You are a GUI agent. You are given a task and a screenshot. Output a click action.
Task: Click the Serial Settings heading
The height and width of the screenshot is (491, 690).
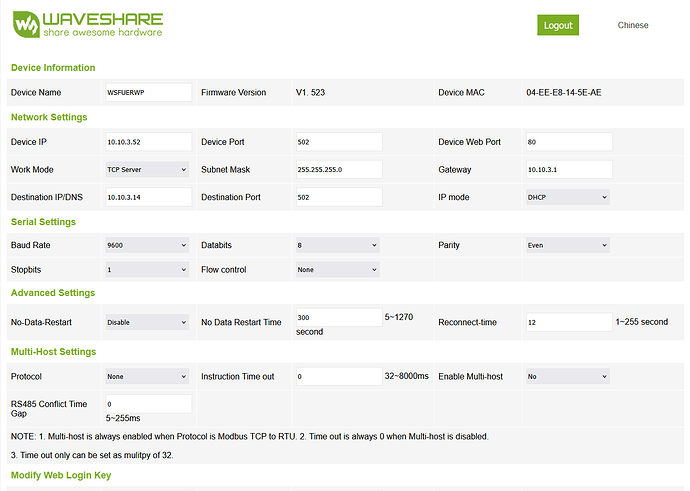pos(43,222)
